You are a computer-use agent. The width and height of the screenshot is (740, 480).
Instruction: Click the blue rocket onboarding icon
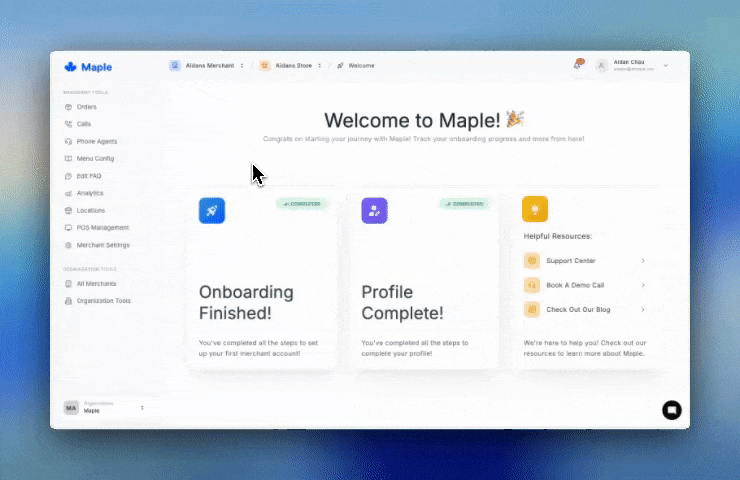(x=212, y=211)
